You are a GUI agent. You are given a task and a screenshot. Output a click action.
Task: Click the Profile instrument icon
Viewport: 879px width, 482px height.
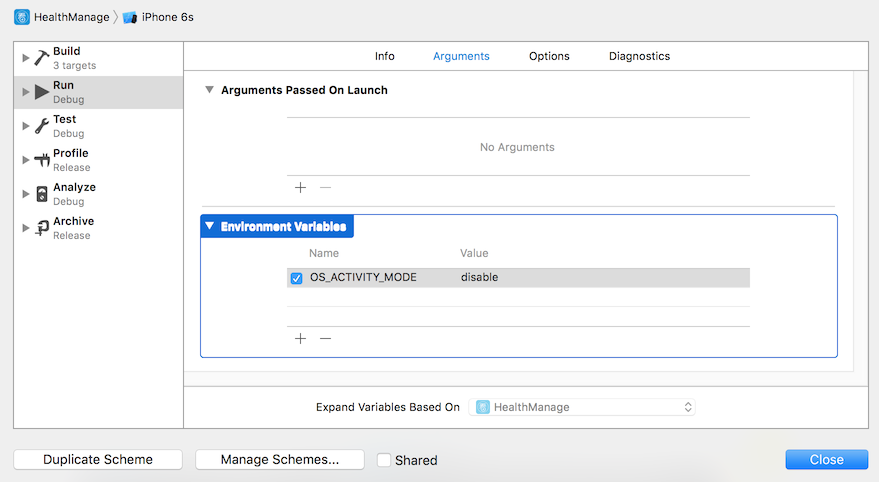click(x=41, y=160)
